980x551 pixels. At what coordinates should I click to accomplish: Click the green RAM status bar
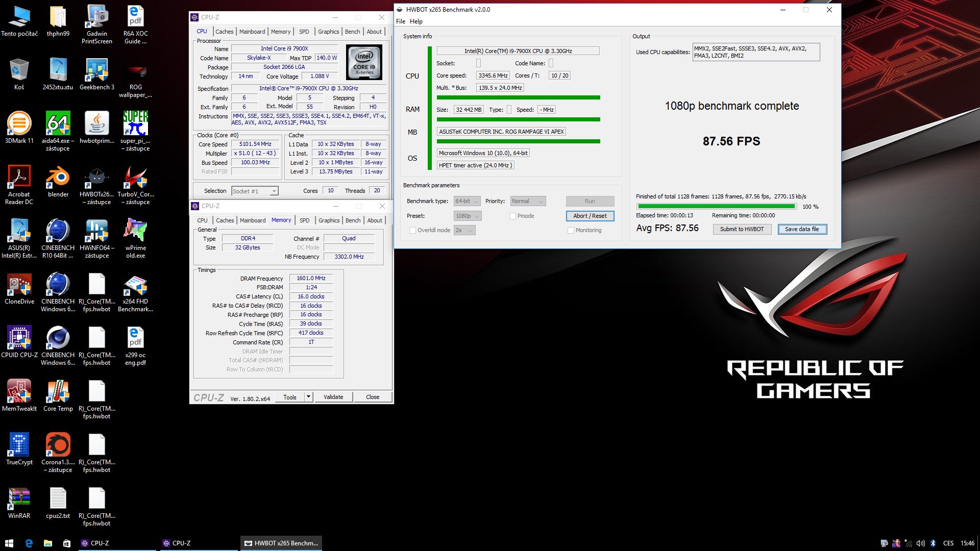coord(518,119)
